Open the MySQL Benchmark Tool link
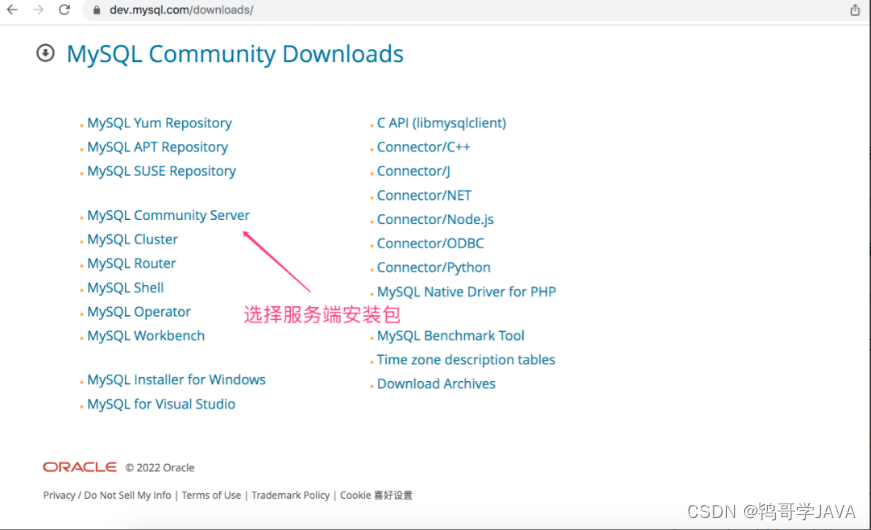The height and width of the screenshot is (530, 871). pos(451,336)
